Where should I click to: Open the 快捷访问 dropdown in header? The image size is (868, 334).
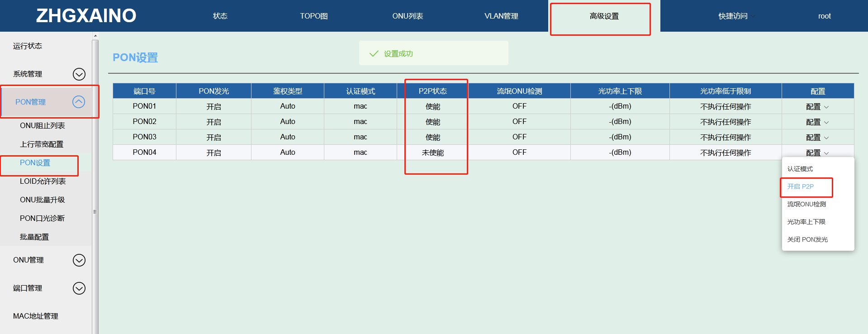736,16
